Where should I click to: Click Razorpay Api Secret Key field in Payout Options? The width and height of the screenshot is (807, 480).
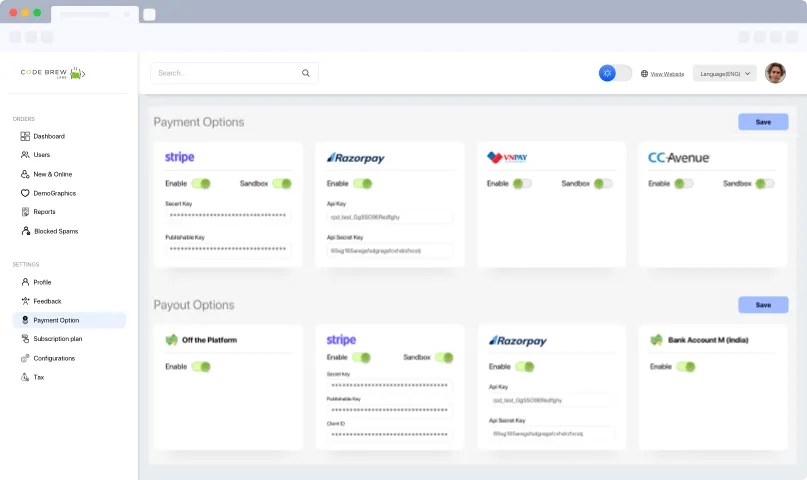pyautogui.click(x=551, y=434)
